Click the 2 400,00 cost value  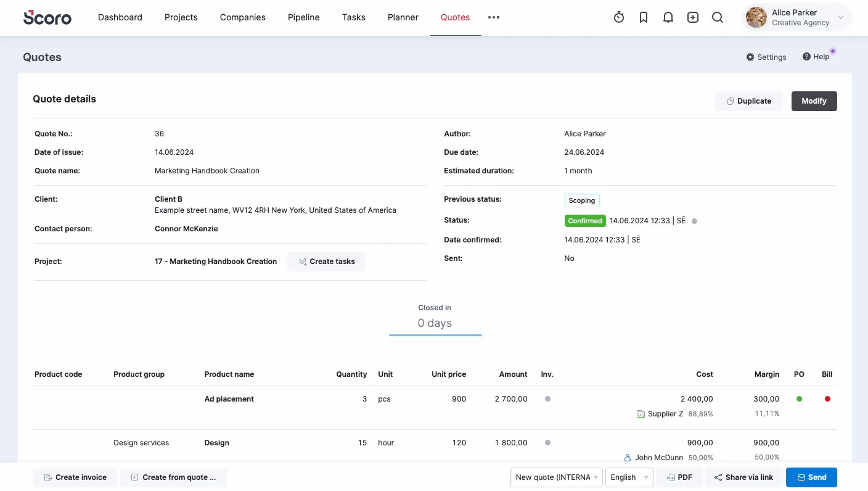point(697,399)
